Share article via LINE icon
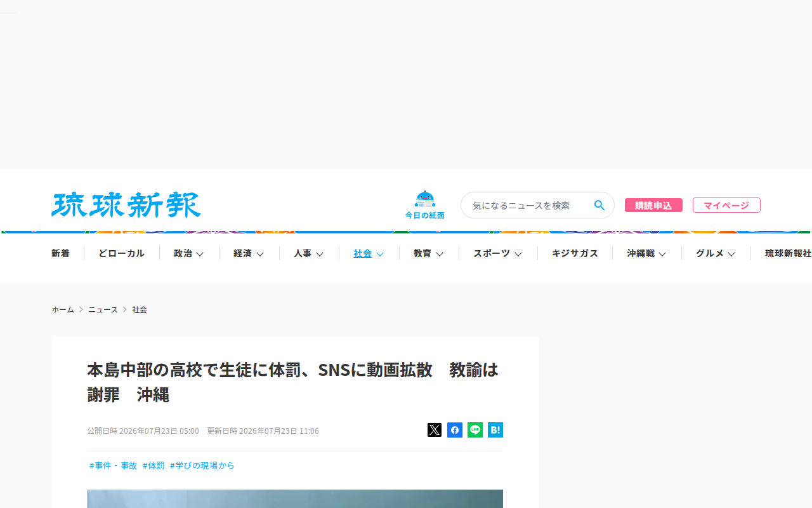 click(475, 430)
